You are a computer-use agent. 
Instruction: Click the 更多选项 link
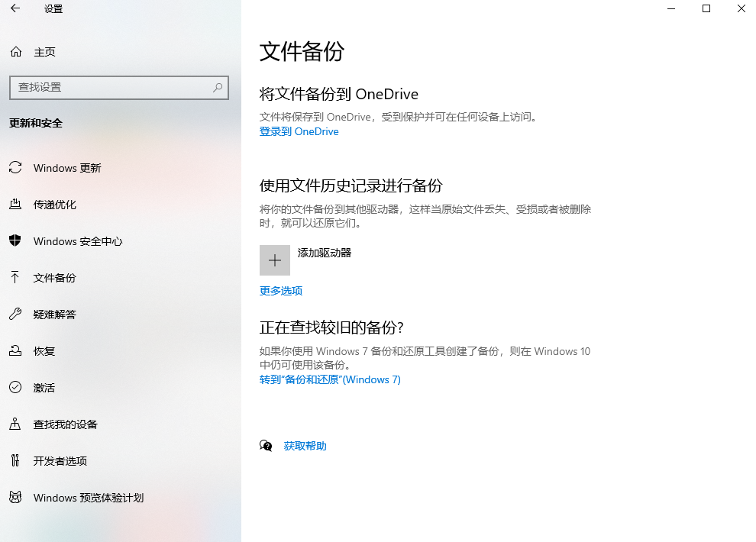279,291
